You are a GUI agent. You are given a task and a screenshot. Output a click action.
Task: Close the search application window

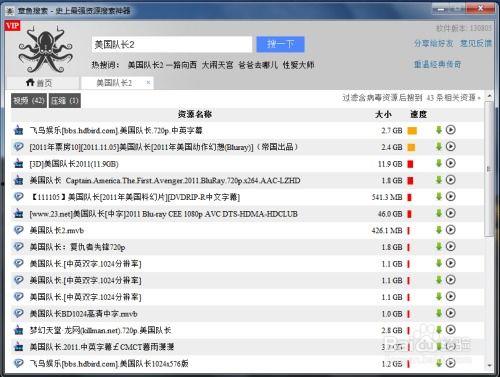481,8
